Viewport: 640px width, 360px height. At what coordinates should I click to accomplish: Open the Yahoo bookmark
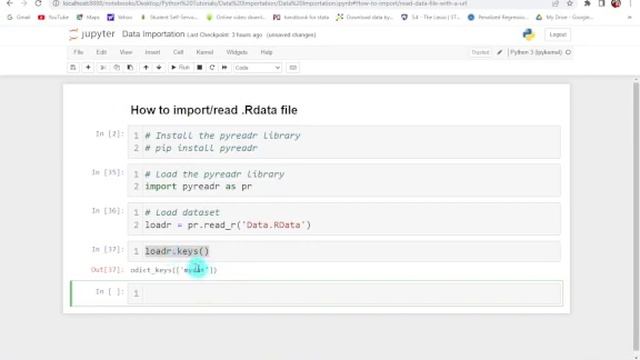point(120,17)
